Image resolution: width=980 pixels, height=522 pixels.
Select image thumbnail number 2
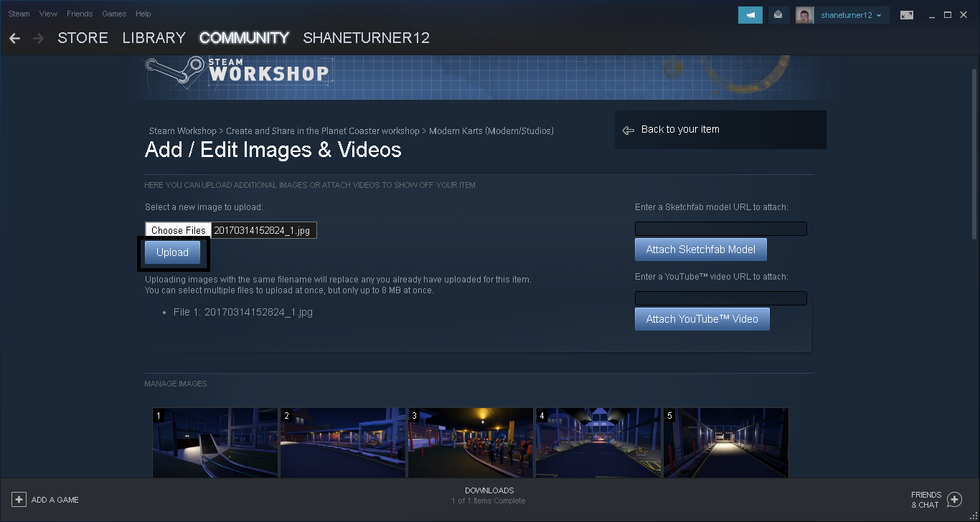point(343,443)
